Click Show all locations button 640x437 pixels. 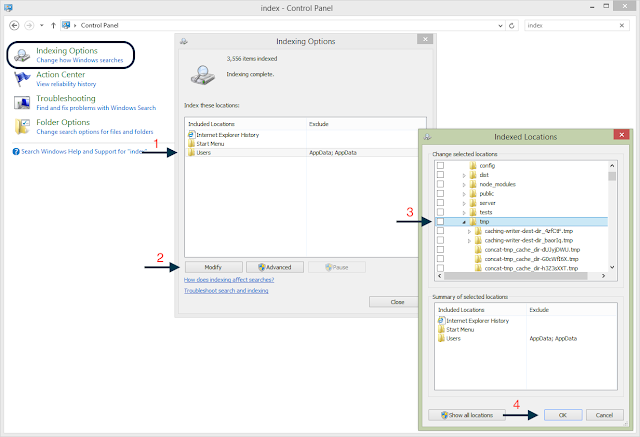pos(467,415)
